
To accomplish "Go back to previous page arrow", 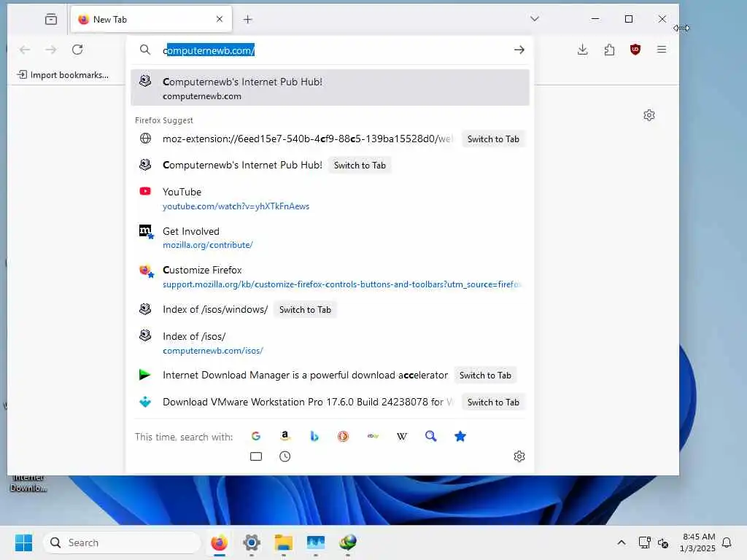I will [x=25, y=50].
